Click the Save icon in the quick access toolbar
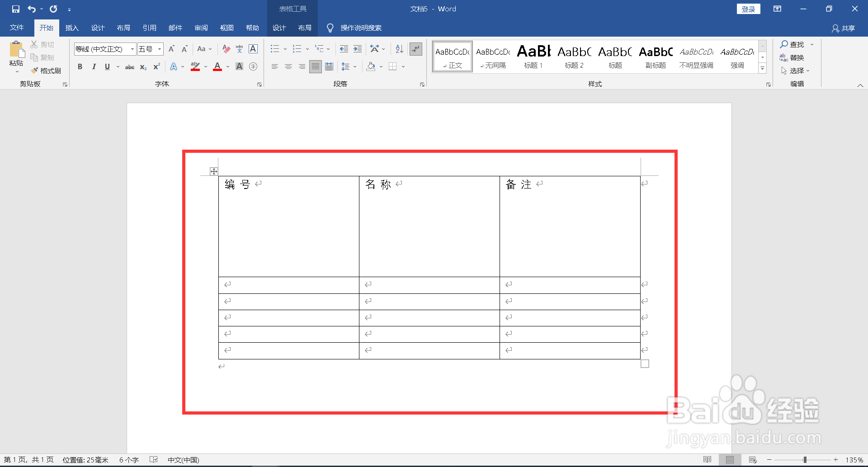The image size is (868, 467). (x=16, y=9)
